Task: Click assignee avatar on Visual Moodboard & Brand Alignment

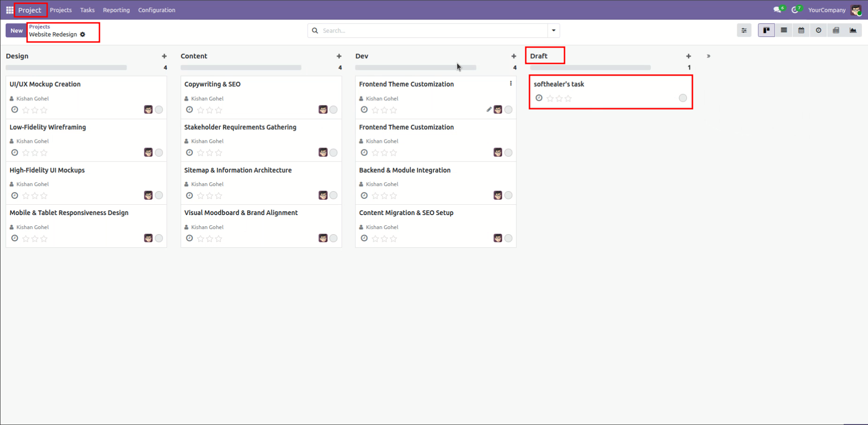Action: coord(323,238)
